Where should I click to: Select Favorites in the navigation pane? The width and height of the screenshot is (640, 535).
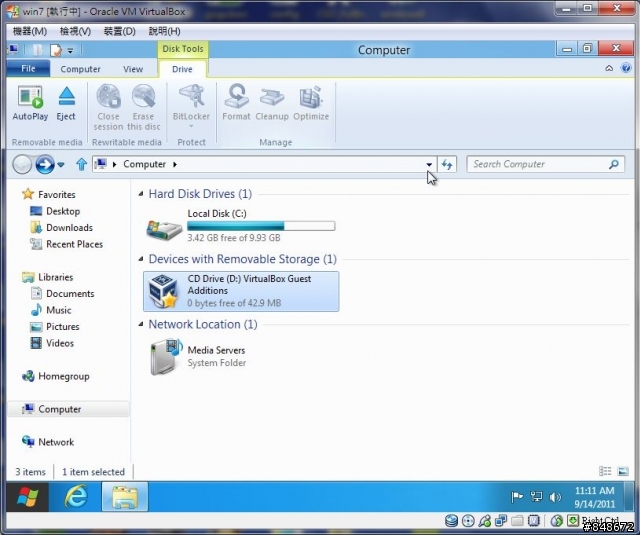[49, 194]
